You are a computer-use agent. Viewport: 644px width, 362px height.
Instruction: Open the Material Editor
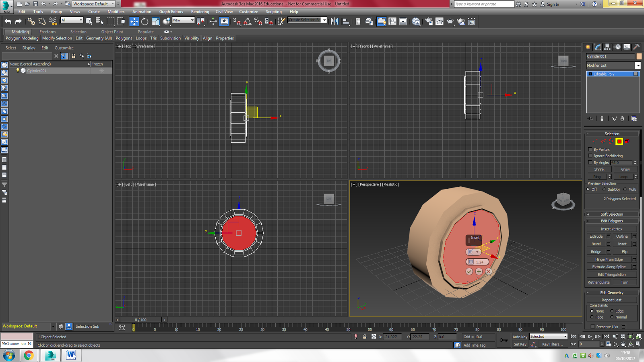[416, 21]
